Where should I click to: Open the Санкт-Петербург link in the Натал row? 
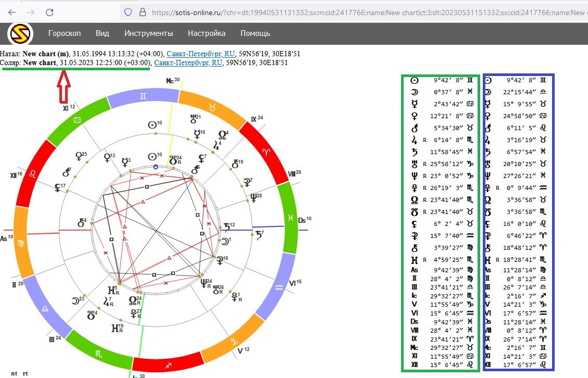(x=200, y=54)
